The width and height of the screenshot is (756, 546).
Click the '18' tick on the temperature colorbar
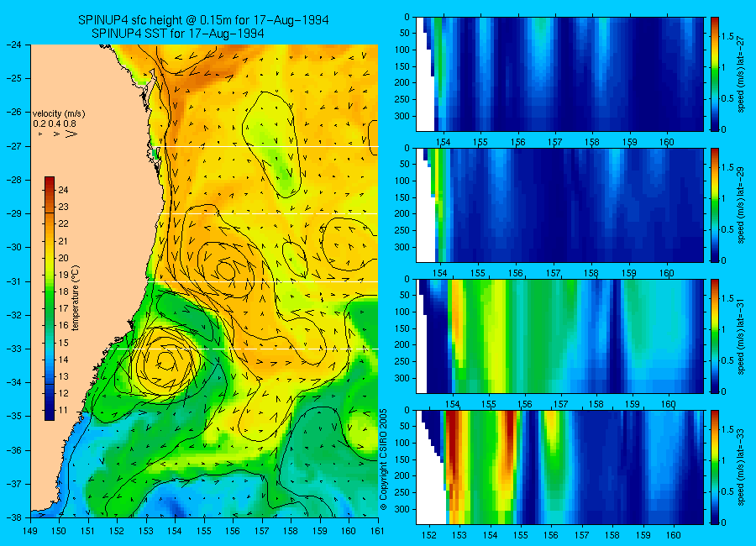(x=63, y=291)
